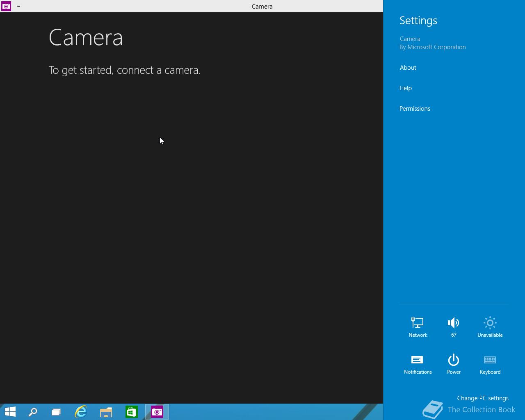
Task: Open the Notifications icon
Action: (x=418, y=364)
